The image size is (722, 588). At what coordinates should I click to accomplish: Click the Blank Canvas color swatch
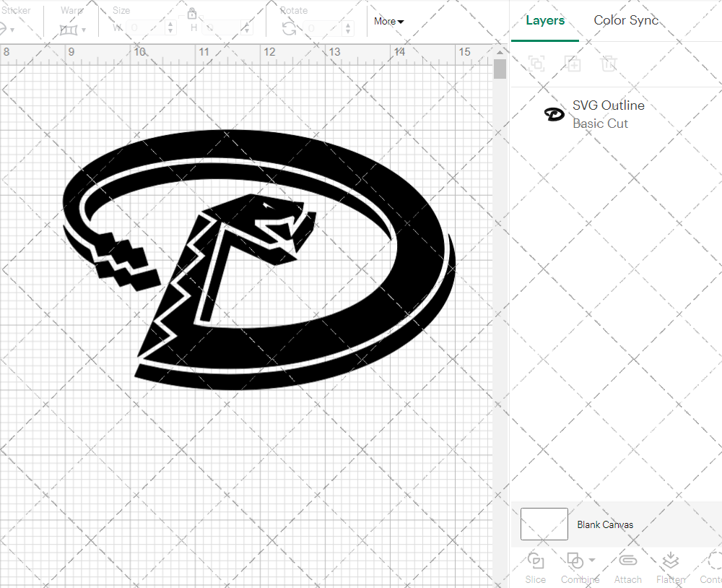pos(543,524)
